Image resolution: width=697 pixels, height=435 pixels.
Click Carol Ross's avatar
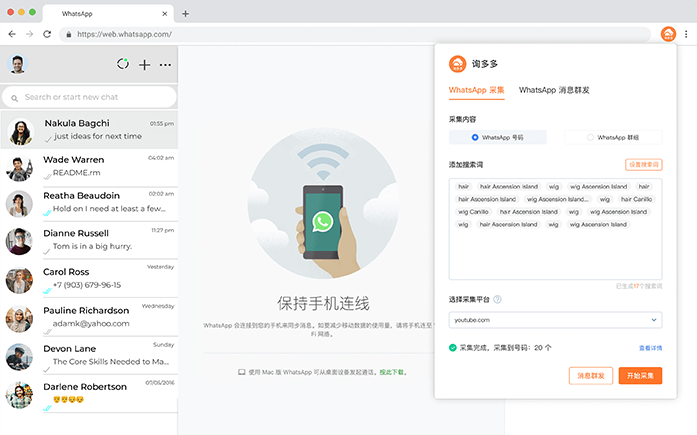tap(19, 280)
